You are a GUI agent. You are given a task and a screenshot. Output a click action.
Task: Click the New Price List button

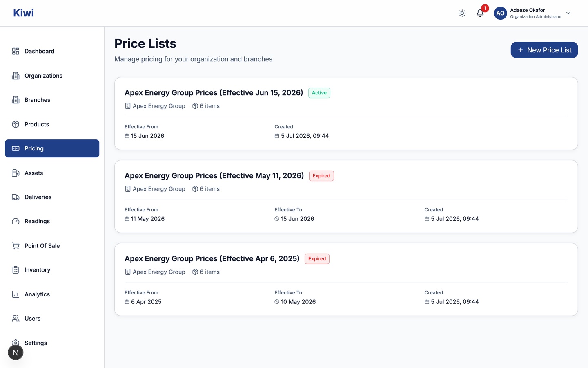[544, 50]
